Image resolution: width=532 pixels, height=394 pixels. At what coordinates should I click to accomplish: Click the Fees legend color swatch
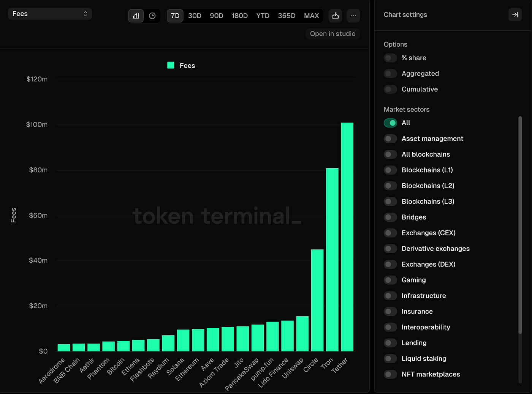pyautogui.click(x=171, y=65)
